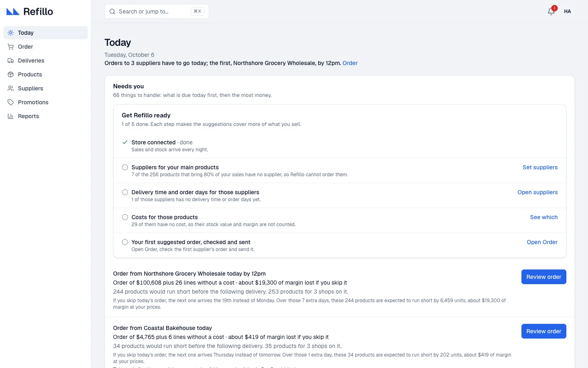Mark the first suggested order step
588x368 pixels.
pos(125,242)
